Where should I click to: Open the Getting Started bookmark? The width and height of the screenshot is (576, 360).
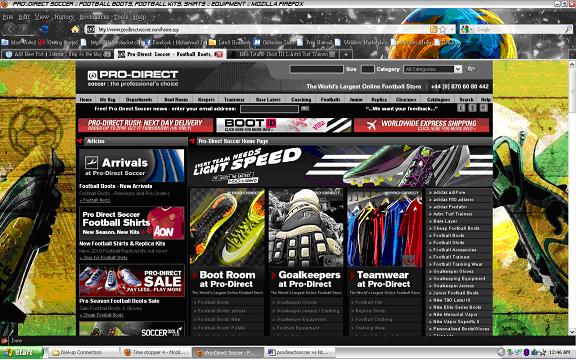coord(59,42)
